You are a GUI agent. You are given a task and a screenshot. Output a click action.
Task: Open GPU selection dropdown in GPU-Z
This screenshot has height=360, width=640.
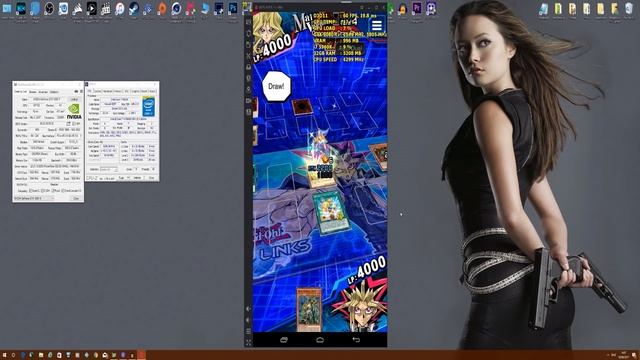[34, 198]
